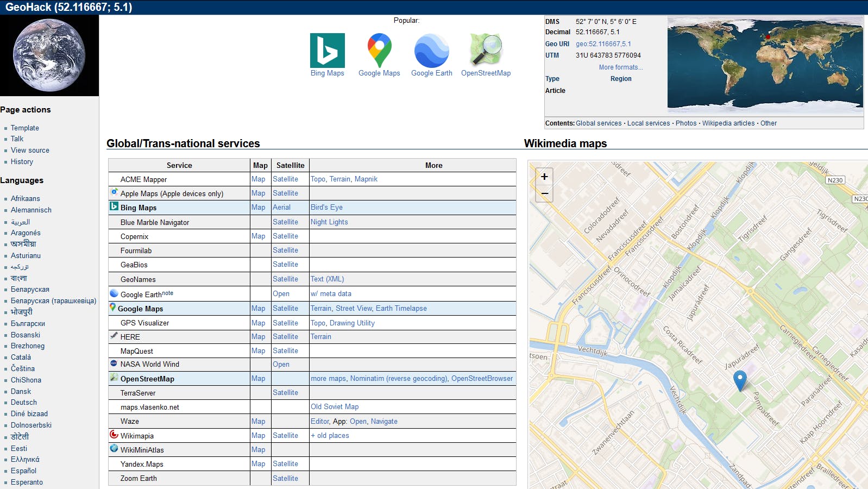Open the geo:52.116667,5.1 URI link
The image size is (868, 489).
(603, 44)
